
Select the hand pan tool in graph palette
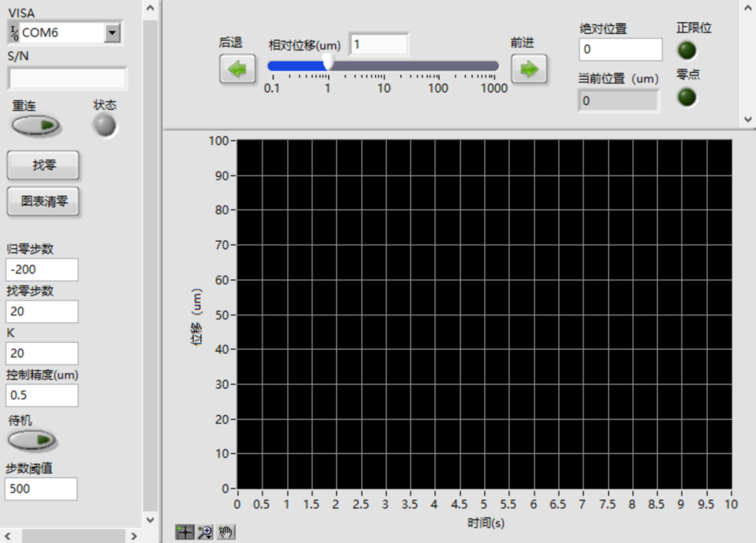click(226, 533)
